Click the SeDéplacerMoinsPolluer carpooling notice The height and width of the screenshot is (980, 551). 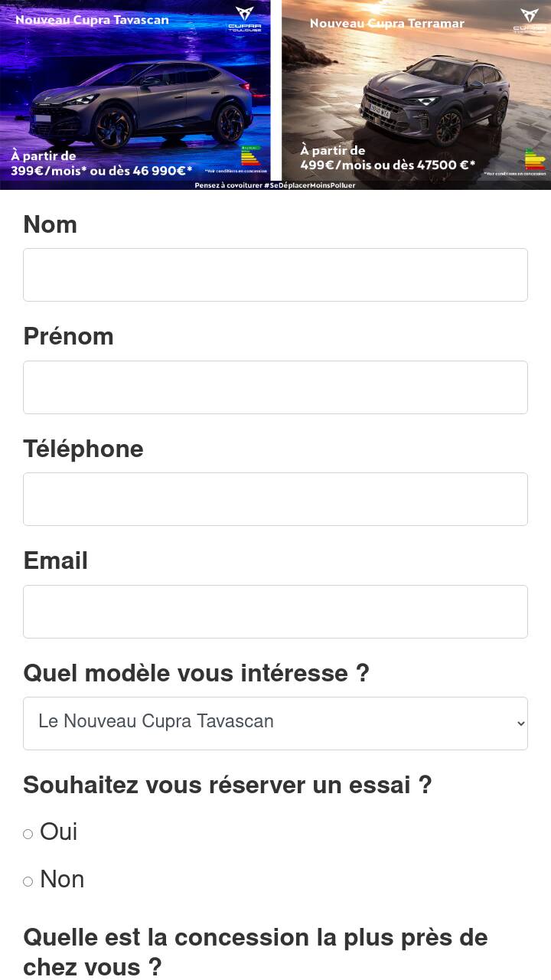(275, 185)
